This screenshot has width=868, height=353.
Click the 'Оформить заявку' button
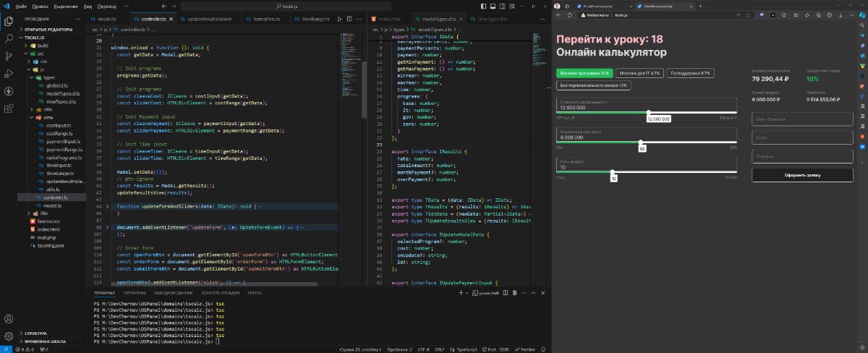tap(801, 175)
